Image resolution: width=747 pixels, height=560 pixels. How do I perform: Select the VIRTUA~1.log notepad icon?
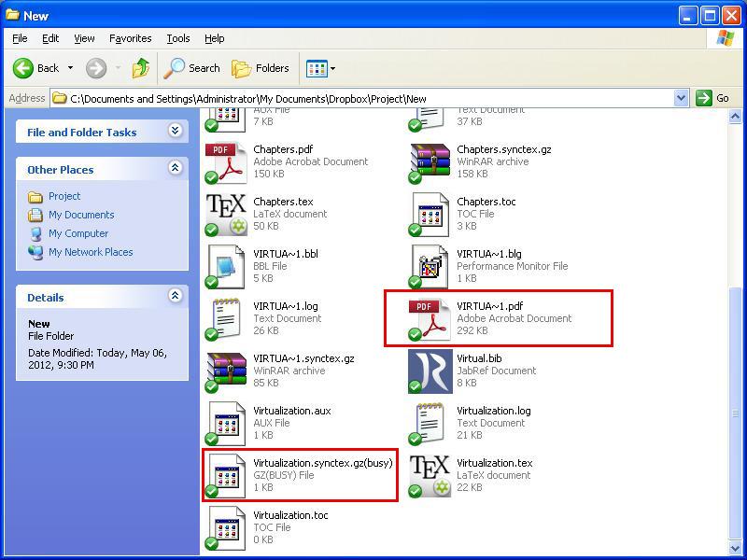pyautogui.click(x=226, y=319)
